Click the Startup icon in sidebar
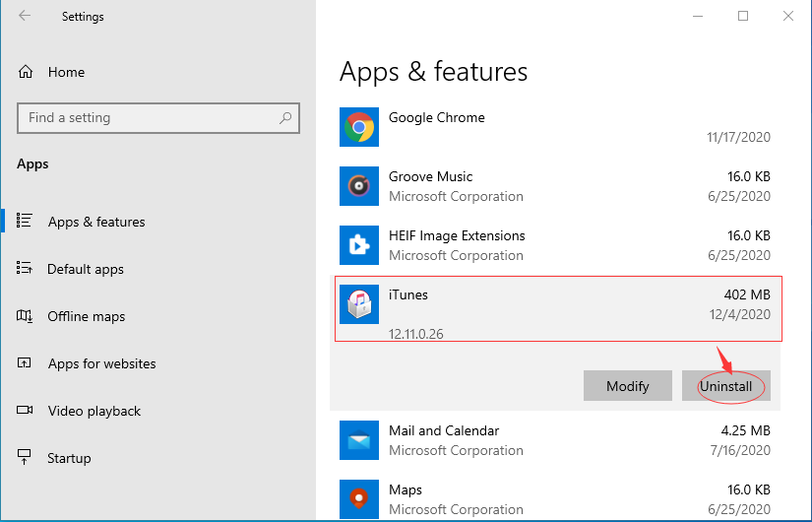 point(25,457)
